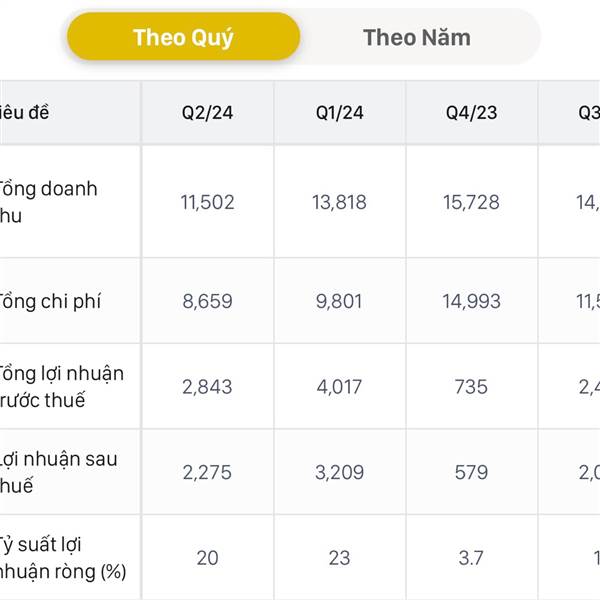Image resolution: width=600 pixels, height=600 pixels.
Task: Click the Tổng doanh thu row label
Action: tap(48, 202)
